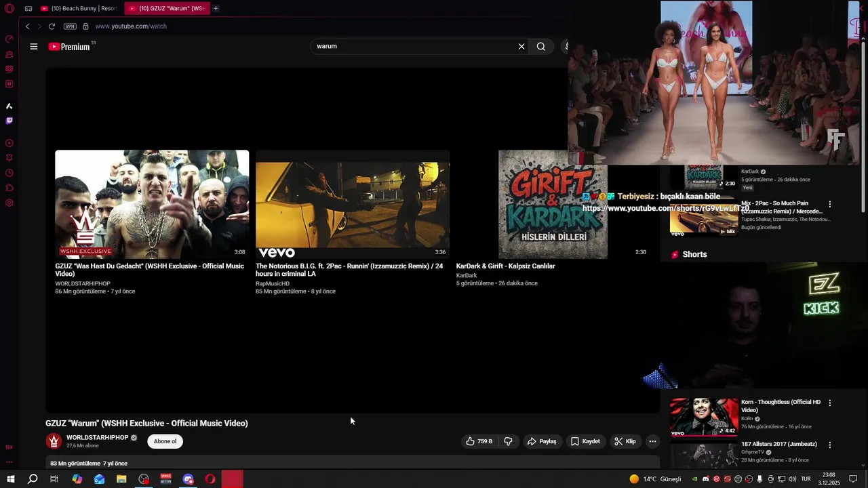View site security padlock info
Screen dimensions: 868x488
click(85, 26)
